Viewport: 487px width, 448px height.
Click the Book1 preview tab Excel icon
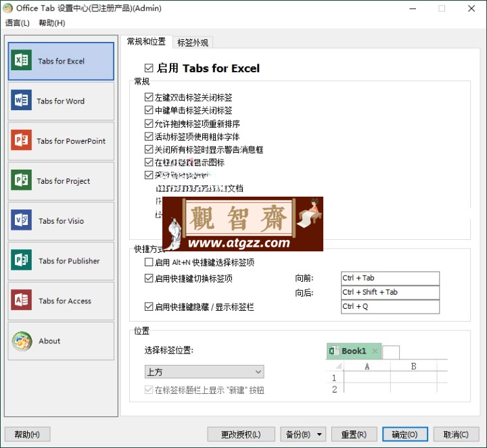tap(334, 351)
